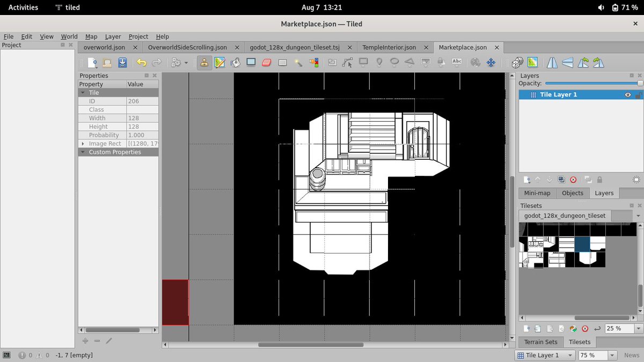
Task: Click Highlight Current Layer icon
Action: tap(636, 180)
